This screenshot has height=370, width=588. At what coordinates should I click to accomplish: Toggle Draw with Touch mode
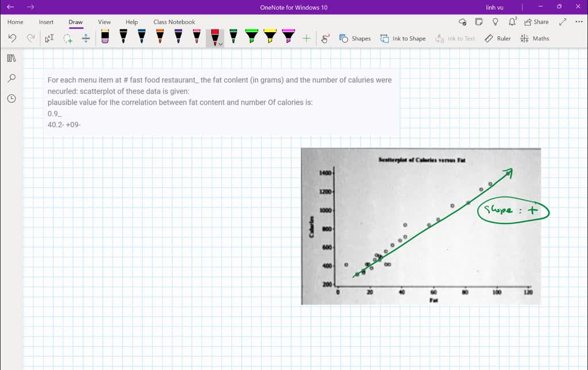point(325,38)
